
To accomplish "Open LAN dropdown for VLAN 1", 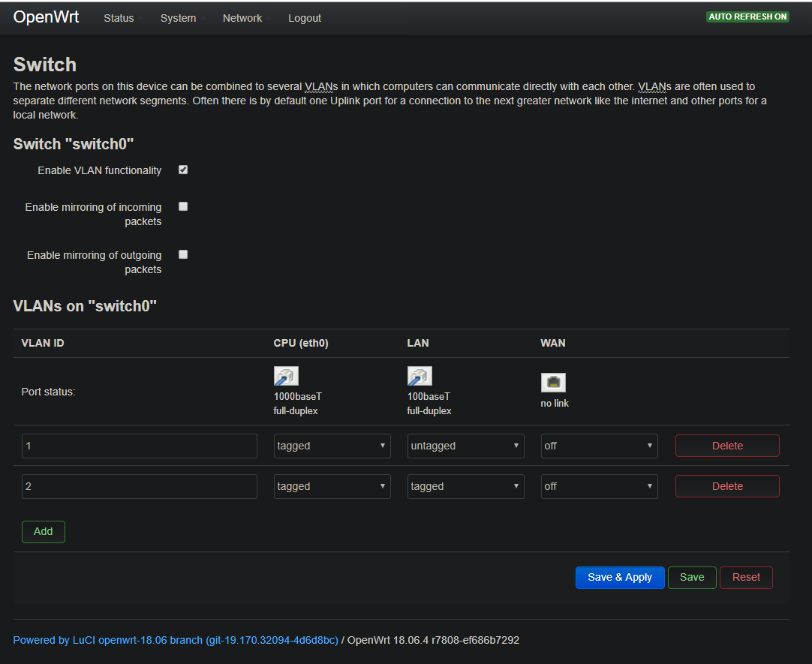I will (465, 446).
